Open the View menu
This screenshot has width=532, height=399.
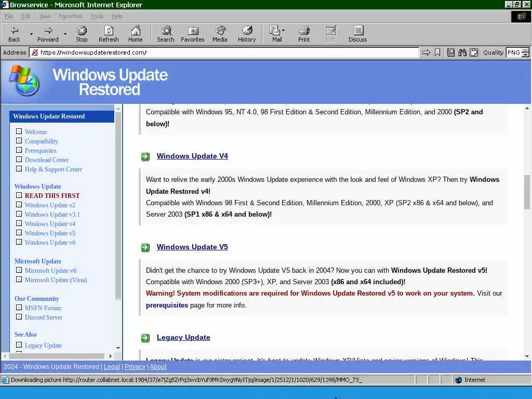click(45, 16)
